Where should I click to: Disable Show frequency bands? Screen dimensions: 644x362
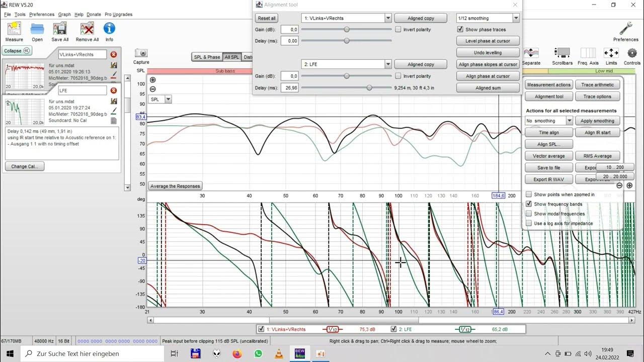tap(529, 204)
